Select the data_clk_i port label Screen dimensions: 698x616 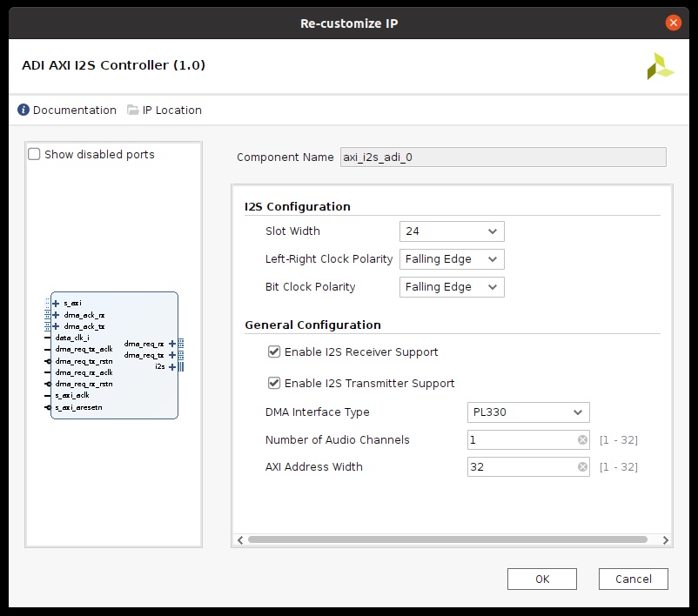click(x=72, y=338)
